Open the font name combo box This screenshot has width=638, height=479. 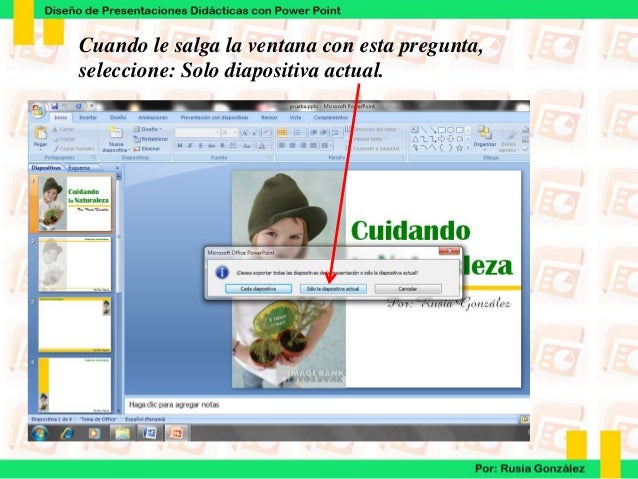coord(197,133)
